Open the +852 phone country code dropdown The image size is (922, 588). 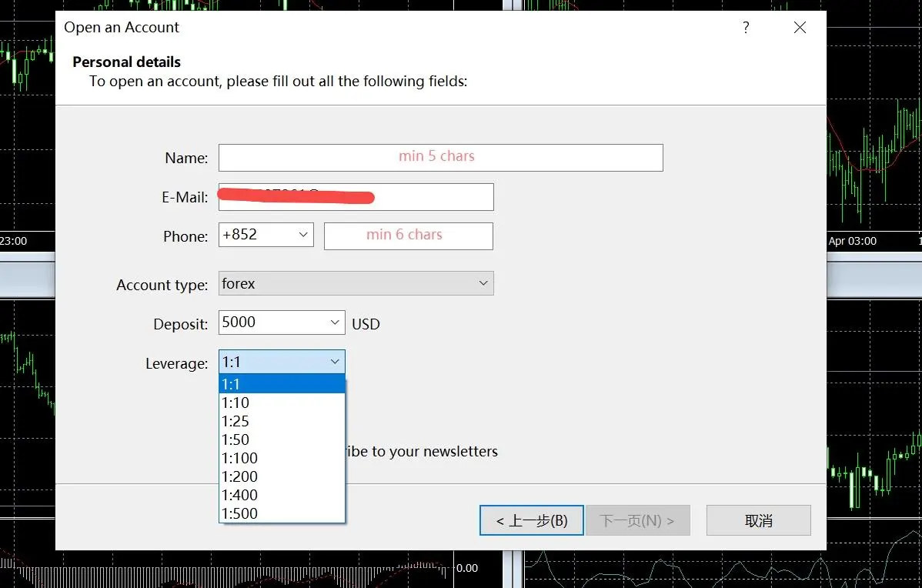click(x=266, y=235)
